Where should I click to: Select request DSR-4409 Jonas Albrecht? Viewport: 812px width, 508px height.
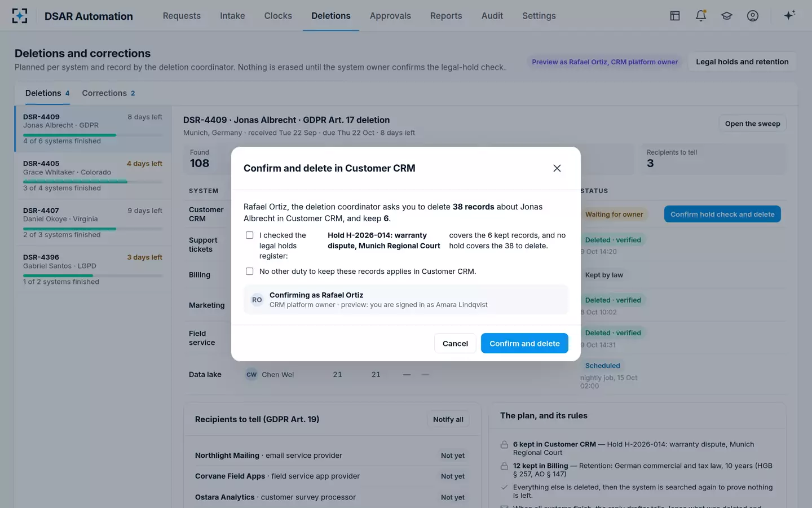click(94, 129)
